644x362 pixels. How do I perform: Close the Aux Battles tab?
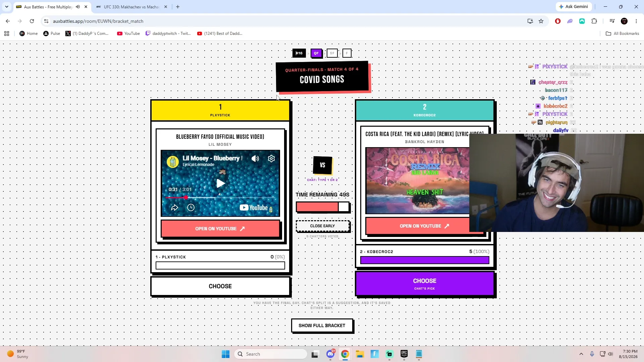click(86, 7)
